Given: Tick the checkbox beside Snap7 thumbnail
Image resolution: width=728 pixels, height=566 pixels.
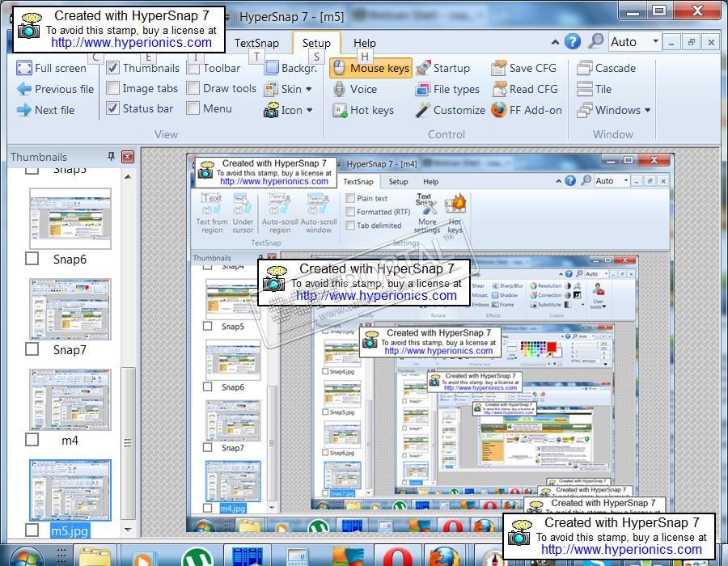Looking at the screenshot, I should pos(32,348).
